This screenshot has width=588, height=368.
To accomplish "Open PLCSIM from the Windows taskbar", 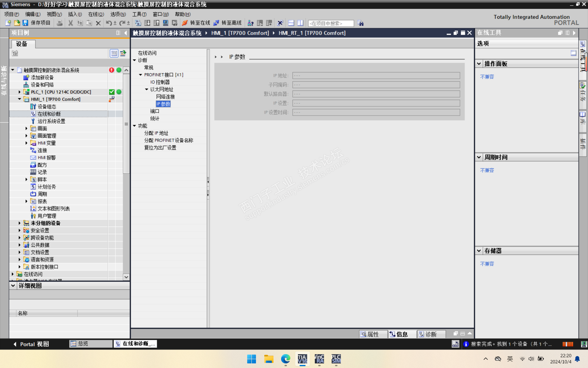I will (336, 359).
